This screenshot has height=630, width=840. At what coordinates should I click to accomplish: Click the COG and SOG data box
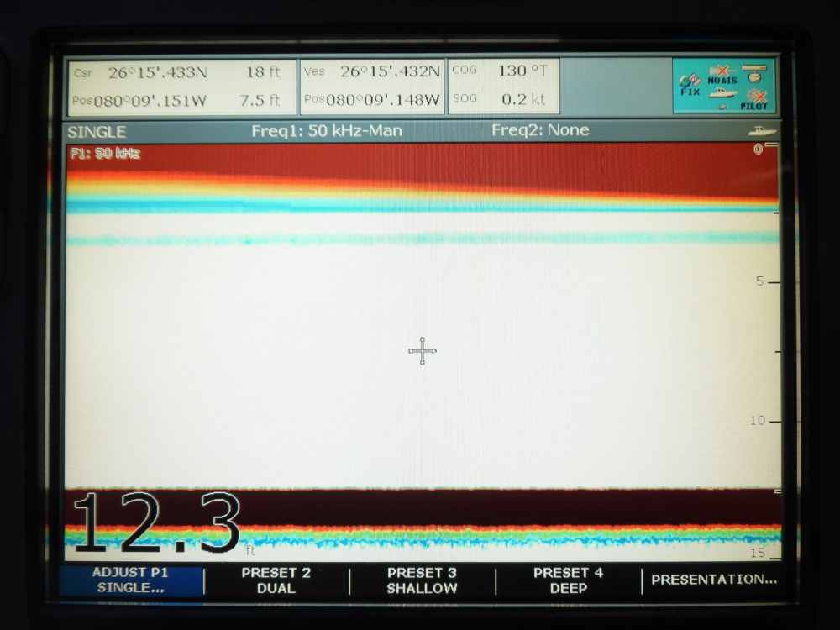click(x=503, y=86)
